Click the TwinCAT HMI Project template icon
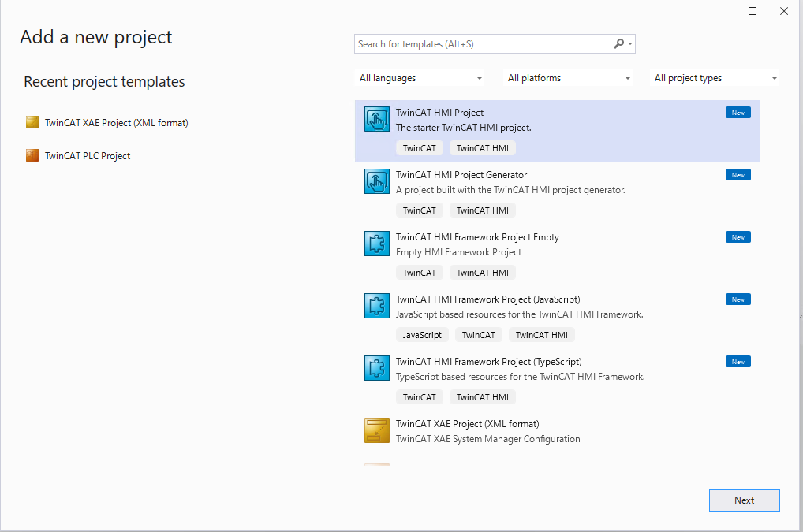The image size is (803, 532). (x=377, y=119)
